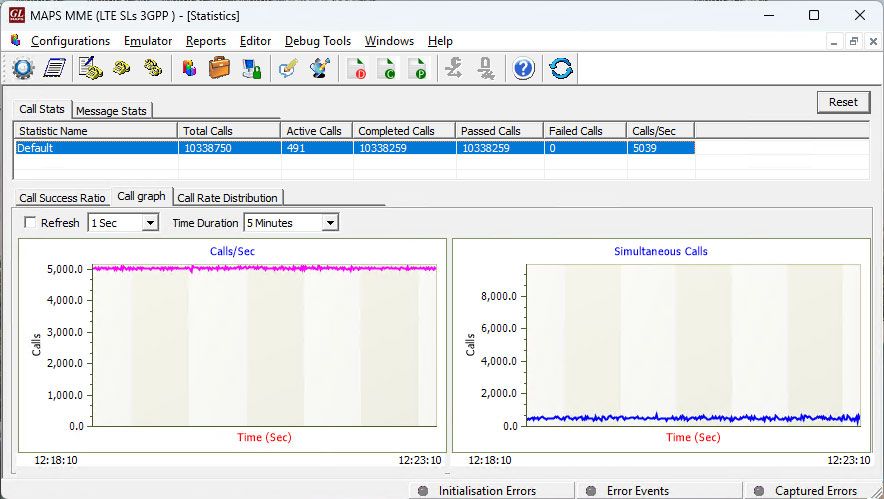884x499 pixels.
Task: Open the blue help question mark icon
Action: coord(524,69)
